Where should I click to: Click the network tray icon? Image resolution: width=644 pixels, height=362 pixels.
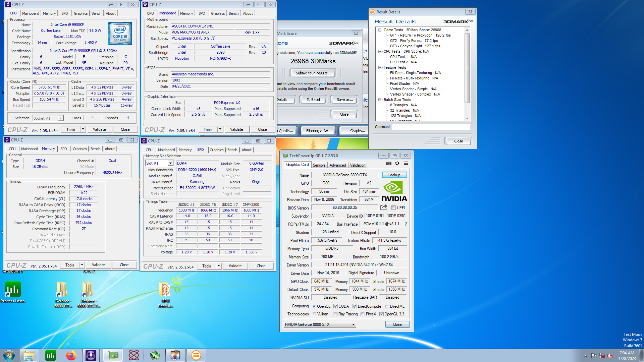(x=602, y=356)
